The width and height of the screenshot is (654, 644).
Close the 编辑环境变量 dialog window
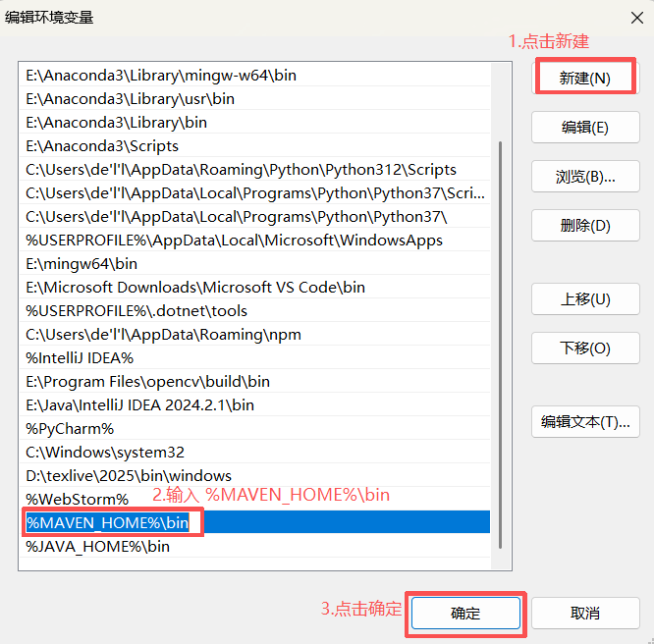[x=637, y=18]
